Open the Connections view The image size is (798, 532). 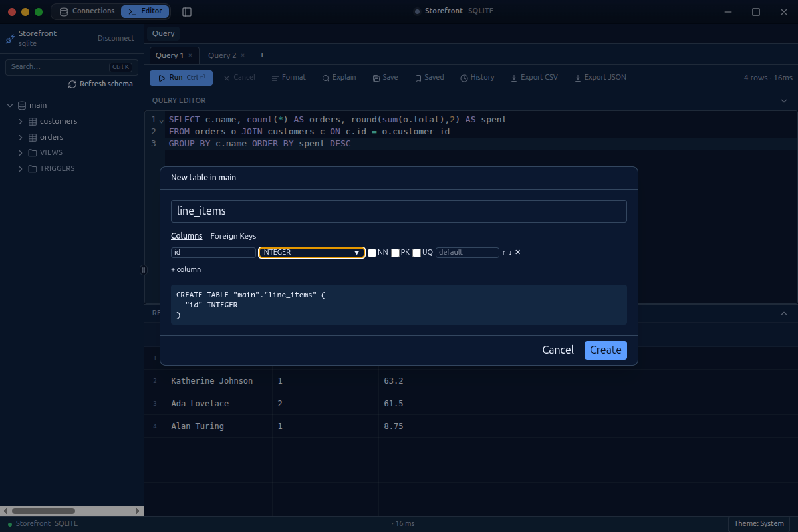click(86, 11)
